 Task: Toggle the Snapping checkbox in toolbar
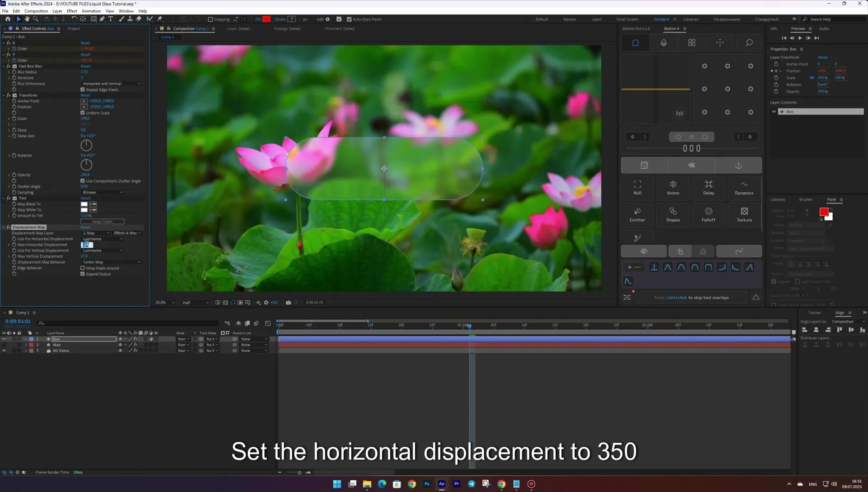click(210, 19)
